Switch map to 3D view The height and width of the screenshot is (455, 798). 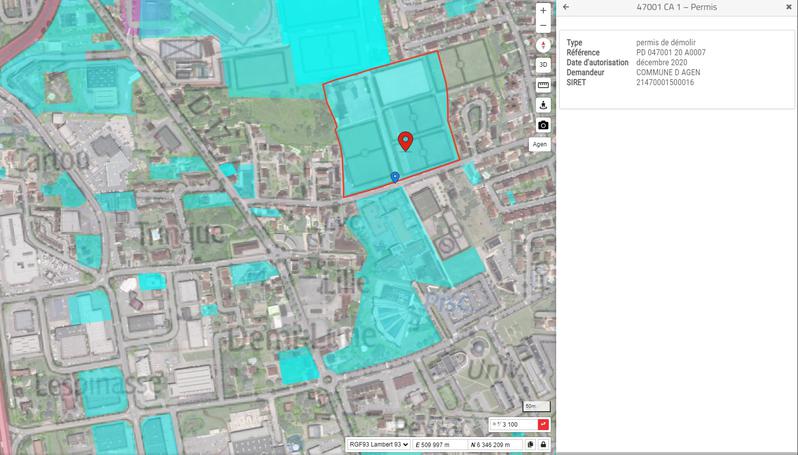pyautogui.click(x=543, y=65)
